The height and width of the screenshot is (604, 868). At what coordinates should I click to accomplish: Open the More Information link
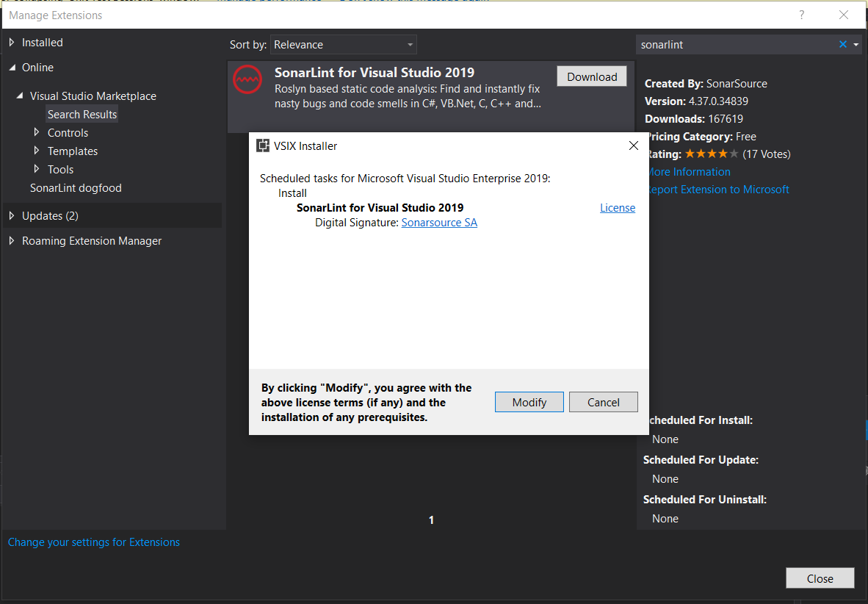click(688, 172)
